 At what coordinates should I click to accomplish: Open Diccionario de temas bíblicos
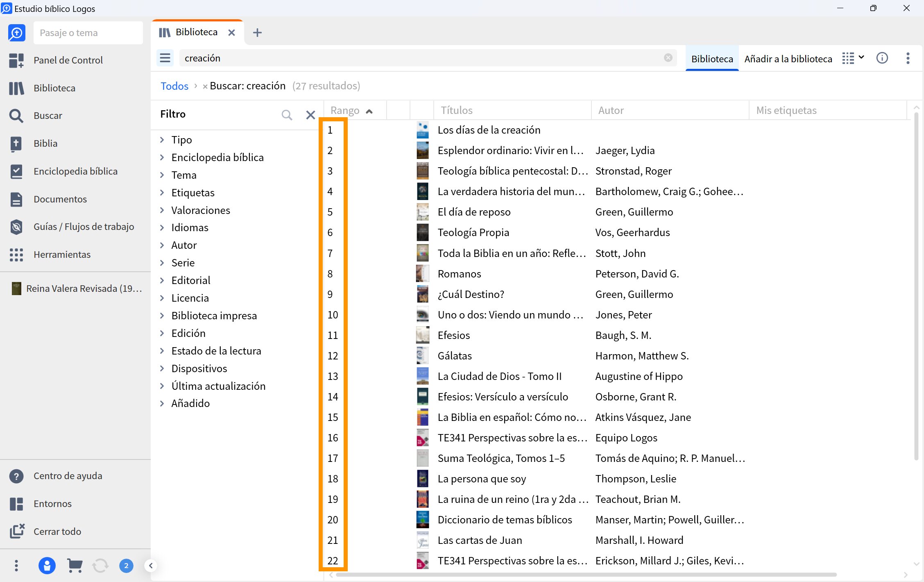point(505,520)
